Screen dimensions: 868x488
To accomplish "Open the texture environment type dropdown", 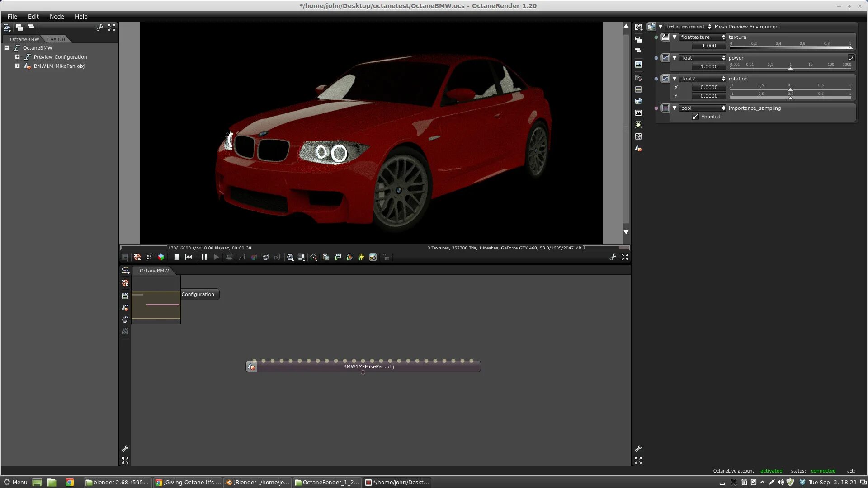I will coord(689,27).
